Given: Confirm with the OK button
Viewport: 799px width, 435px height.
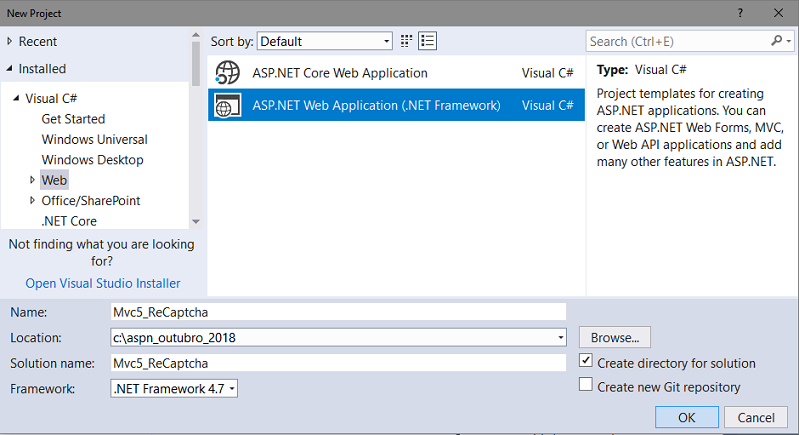Looking at the screenshot, I should coord(687,417).
